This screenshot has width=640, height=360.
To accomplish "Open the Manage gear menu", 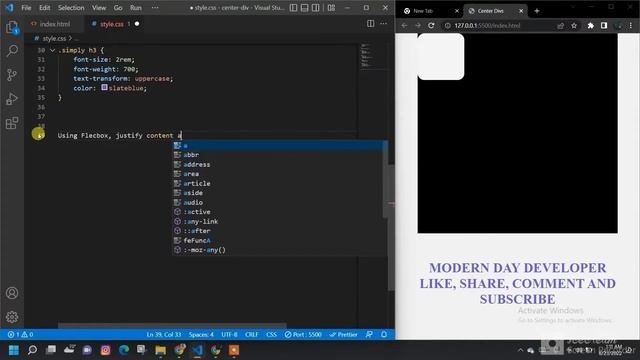I will click(x=12, y=317).
